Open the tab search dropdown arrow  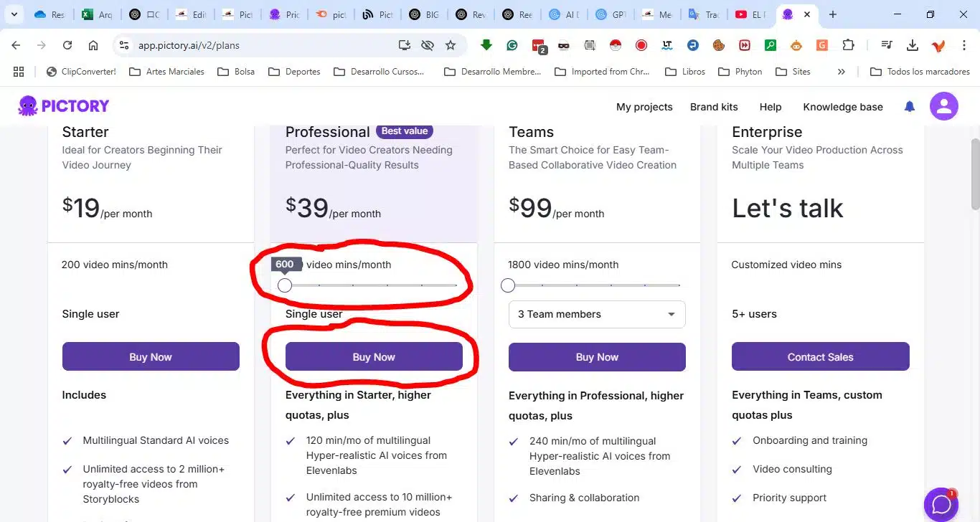coord(14,14)
